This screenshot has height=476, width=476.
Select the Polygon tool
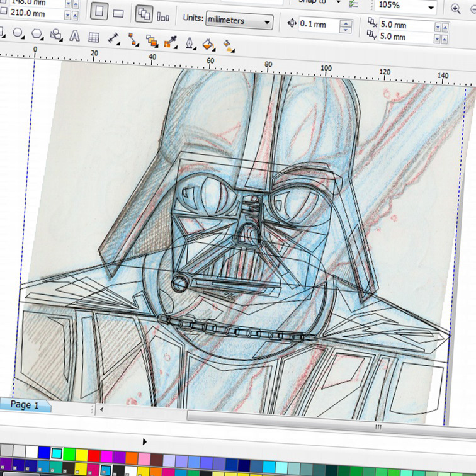point(37,34)
